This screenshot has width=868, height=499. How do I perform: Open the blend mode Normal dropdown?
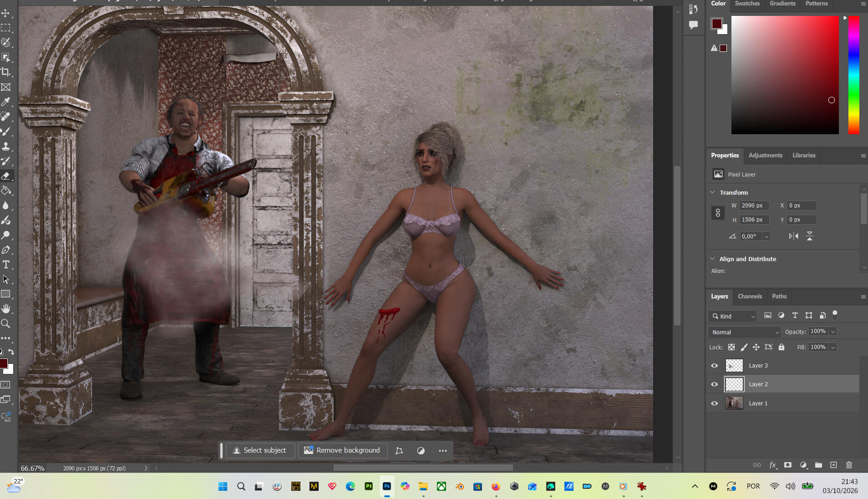pyautogui.click(x=744, y=332)
